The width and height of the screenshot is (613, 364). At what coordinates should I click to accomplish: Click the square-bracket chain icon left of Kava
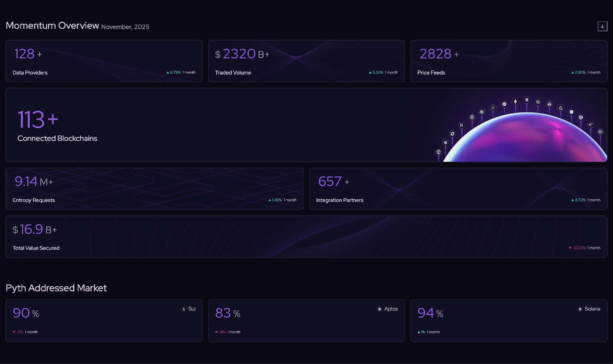click(x=452, y=134)
